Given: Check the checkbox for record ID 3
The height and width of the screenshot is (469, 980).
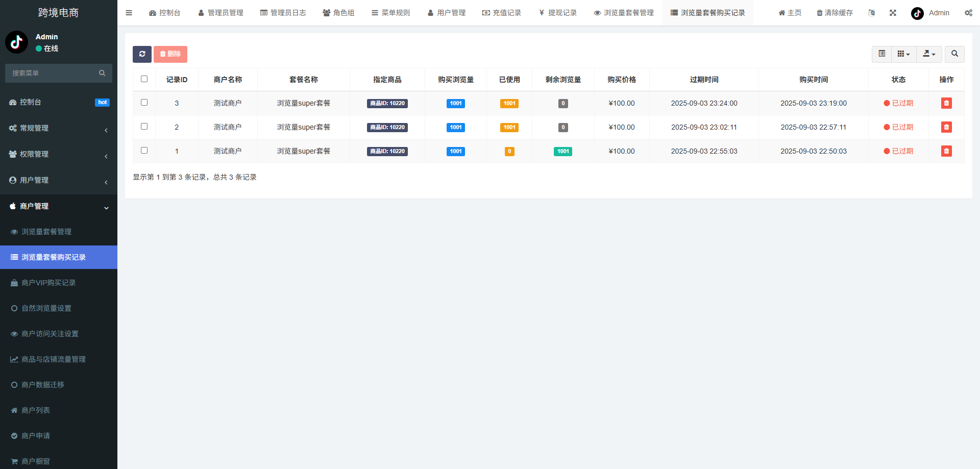Looking at the screenshot, I should (x=144, y=103).
